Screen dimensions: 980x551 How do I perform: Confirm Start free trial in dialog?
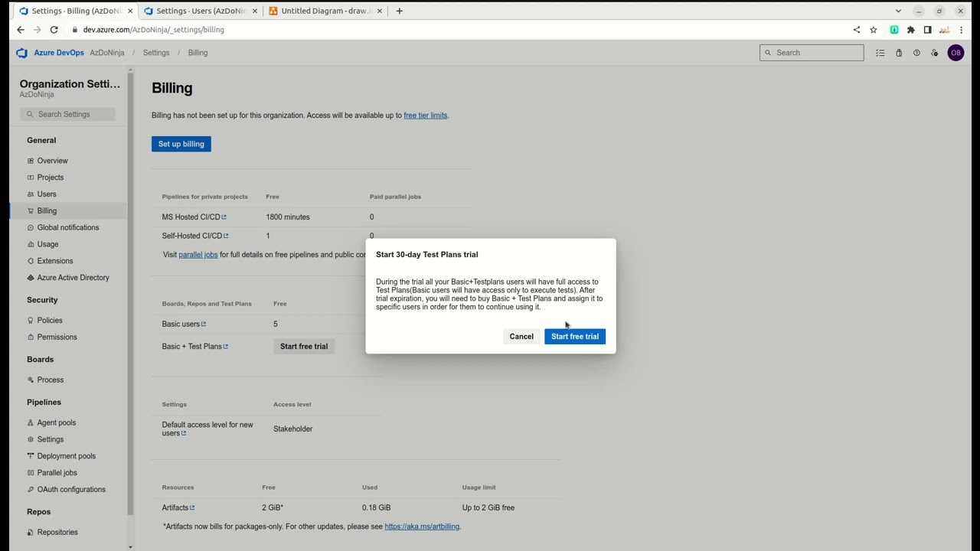(575, 337)
